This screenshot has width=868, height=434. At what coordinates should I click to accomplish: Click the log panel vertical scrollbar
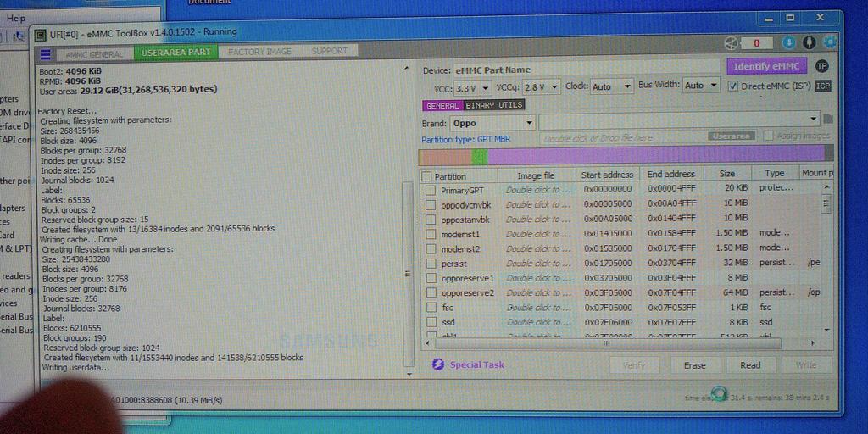click(409, 274)
